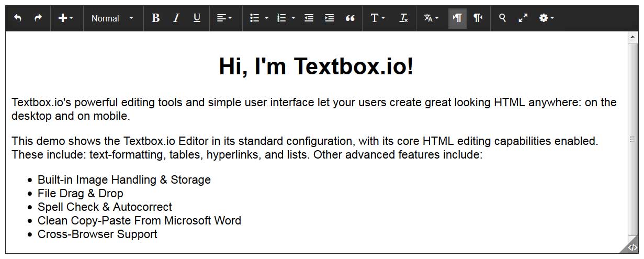
Task: Clear text formatting
Action: [403, 18]
